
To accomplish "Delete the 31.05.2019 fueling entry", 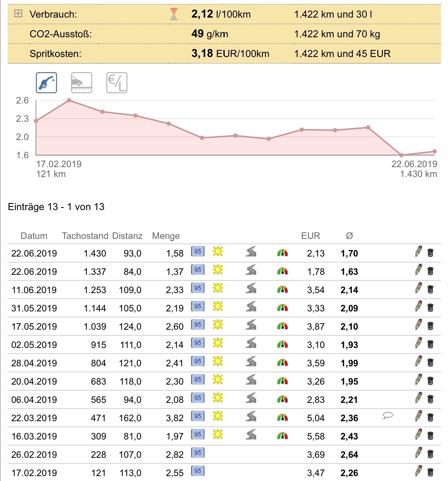I will 430,308.
